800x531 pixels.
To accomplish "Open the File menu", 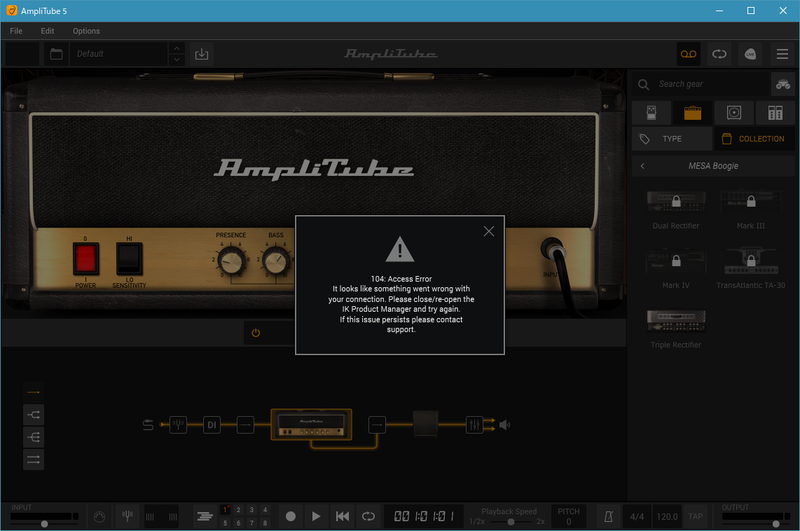I will pyautogui.click(x=16, y=31).
